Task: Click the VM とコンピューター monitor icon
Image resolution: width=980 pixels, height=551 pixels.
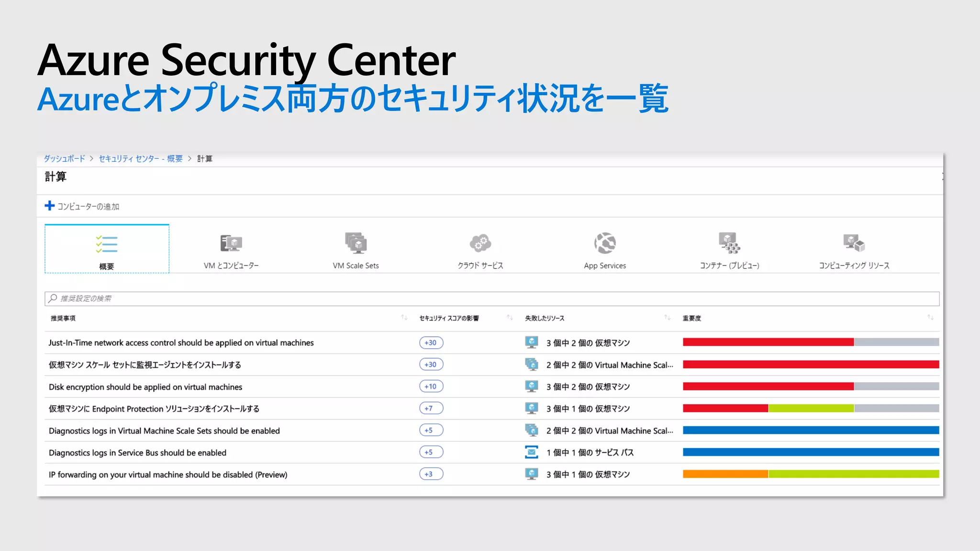Action: point(231,243)
